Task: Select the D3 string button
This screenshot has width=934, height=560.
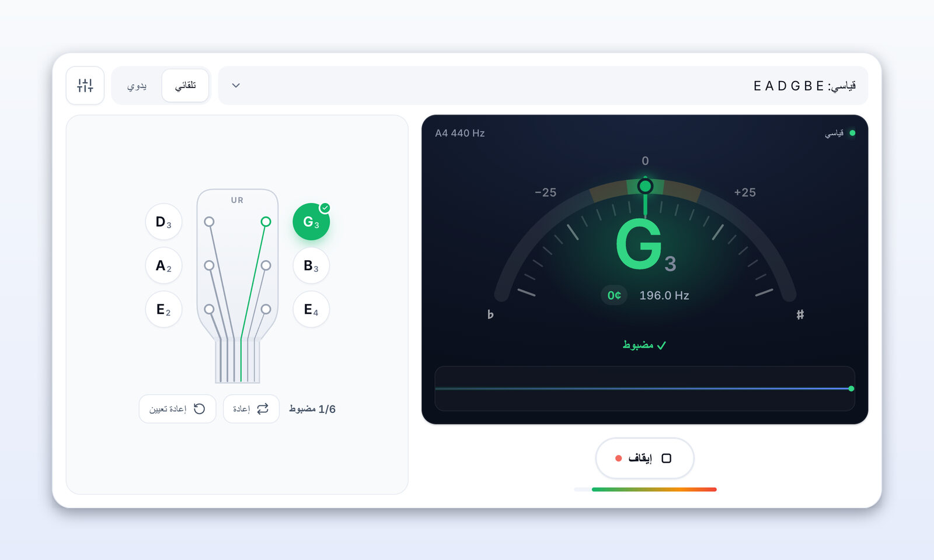Action: coord(163,222)
